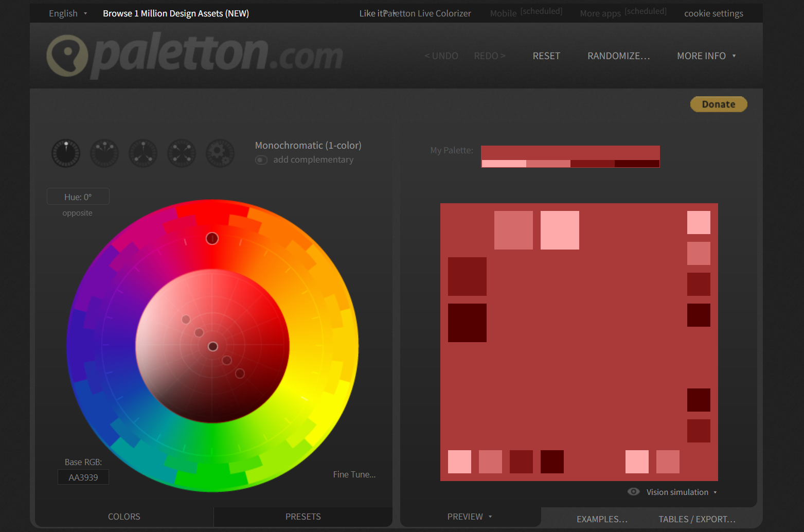Open the TABLES / EXPORT tab
This screenshot has width=804, height=532.
point(697,519)
